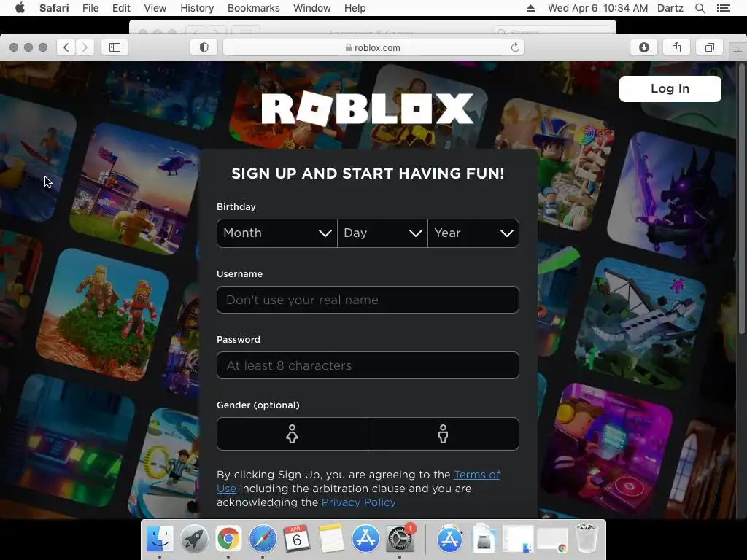The height and width of the screenshot is (560, 747).
Task: Expand the birthday Day dropdown
Action: pyautogui.click(x=382, y=233)
